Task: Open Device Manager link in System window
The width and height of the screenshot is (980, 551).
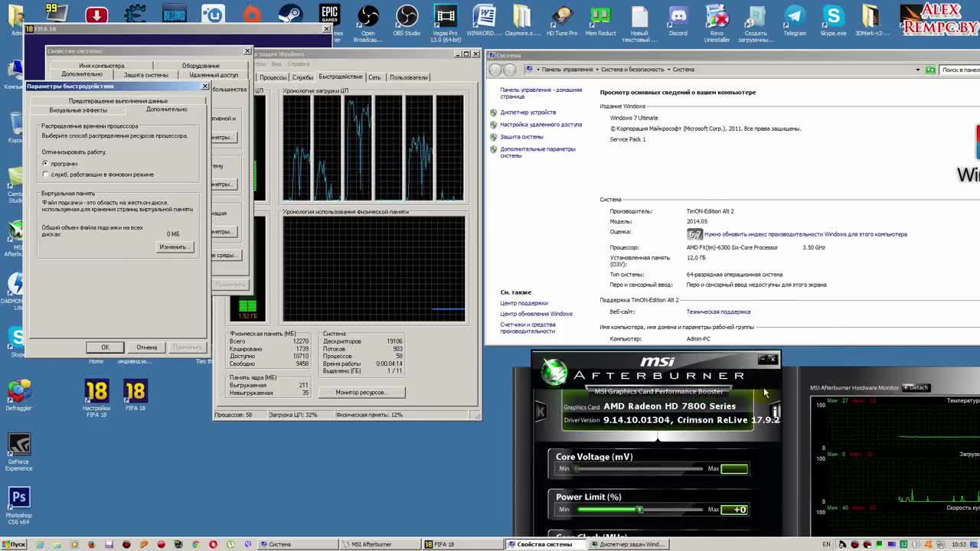Action: [528, 112]
